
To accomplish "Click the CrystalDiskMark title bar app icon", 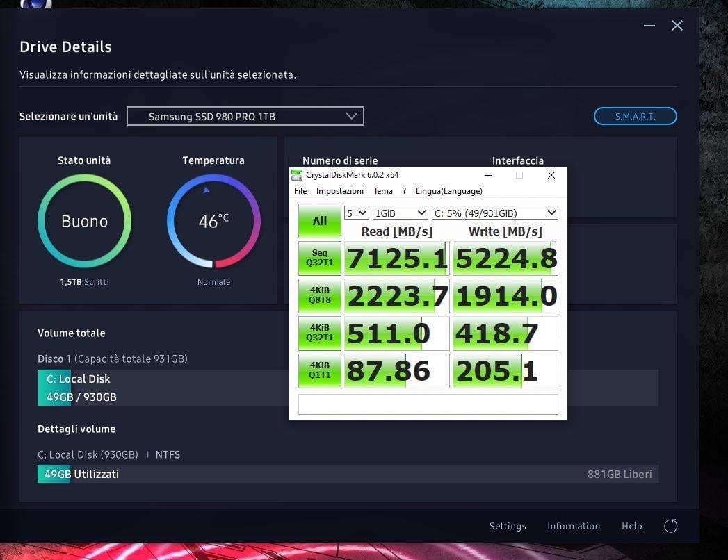I will (x=297, y=175).
